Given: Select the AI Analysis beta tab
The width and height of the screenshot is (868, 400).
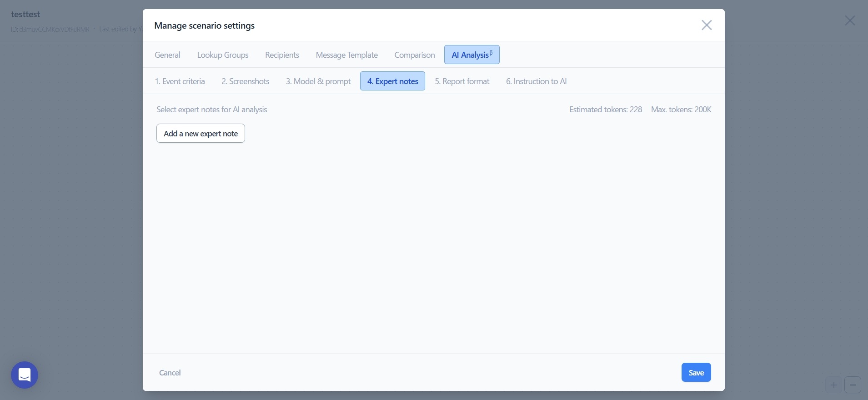Looking at the screenshot, I should click(472, 55).
